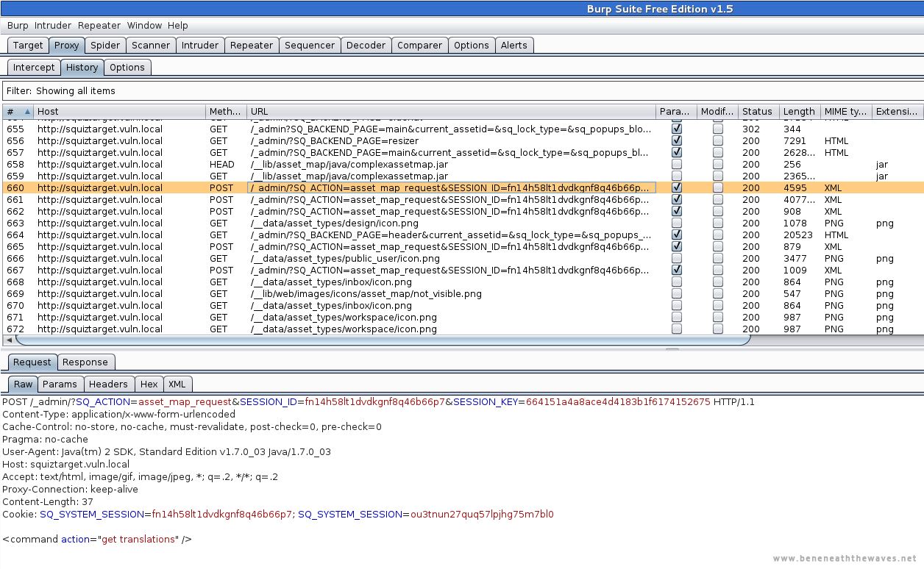Screen dimensions: 924x569
Task: Open the Hex view tab
Action: pyautogui.click(x=149, y=384)
